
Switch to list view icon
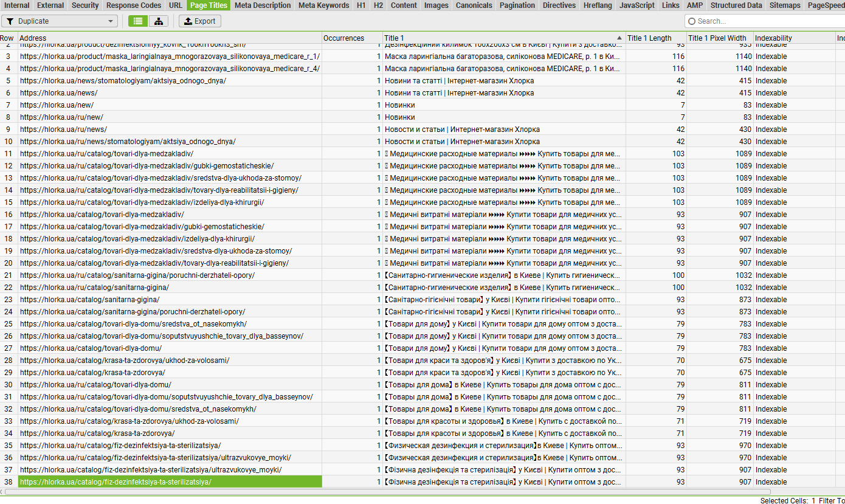tap(138, 21)
